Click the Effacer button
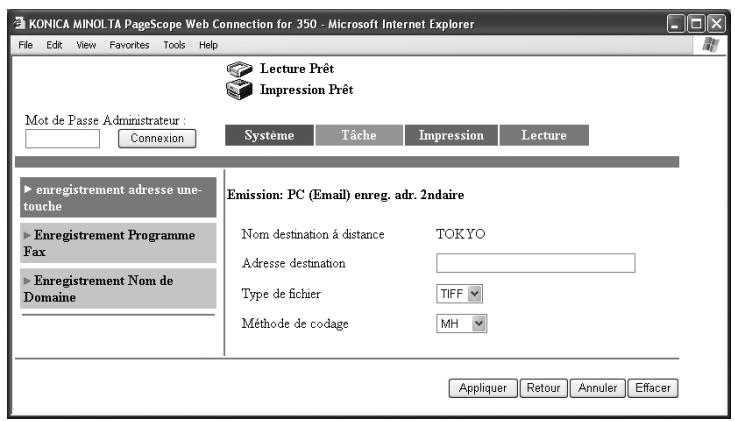Viewport: 735px width, 421px height. 652,388
